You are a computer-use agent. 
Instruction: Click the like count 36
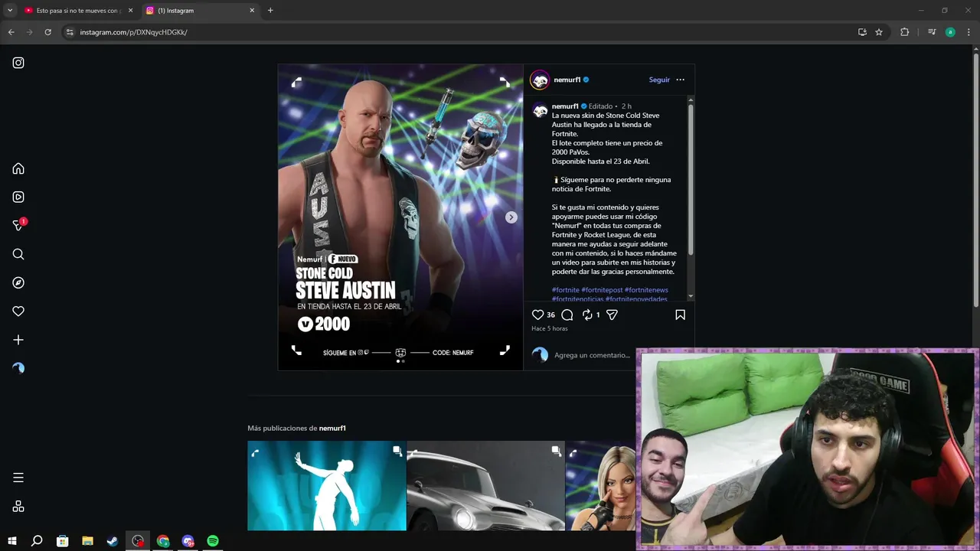point(550,315)
